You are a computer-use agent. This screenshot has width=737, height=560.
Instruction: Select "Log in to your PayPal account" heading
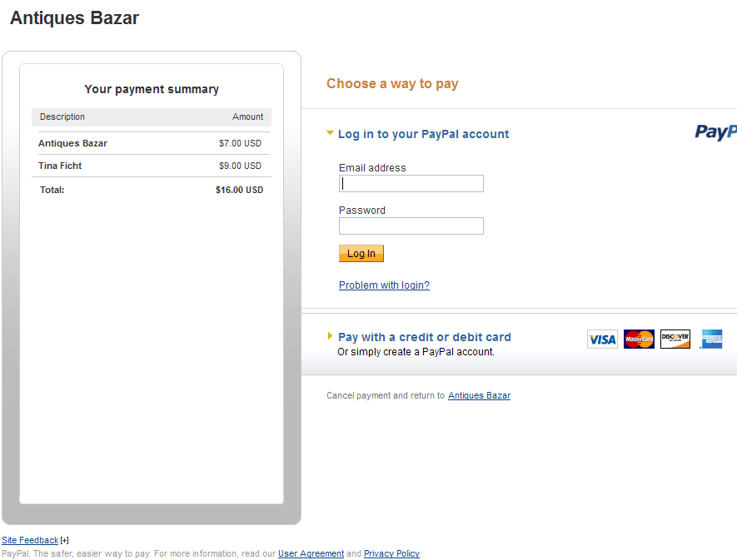(x=423, y=134)
